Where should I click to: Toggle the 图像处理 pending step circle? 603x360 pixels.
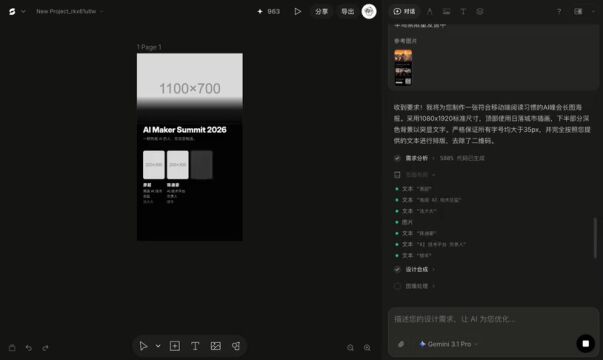pos(397,286)
